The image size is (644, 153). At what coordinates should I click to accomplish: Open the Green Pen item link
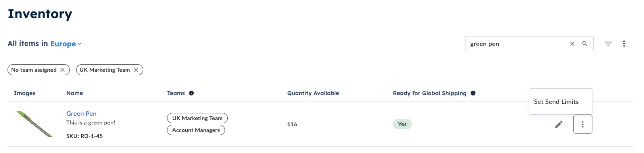[81, 113]
